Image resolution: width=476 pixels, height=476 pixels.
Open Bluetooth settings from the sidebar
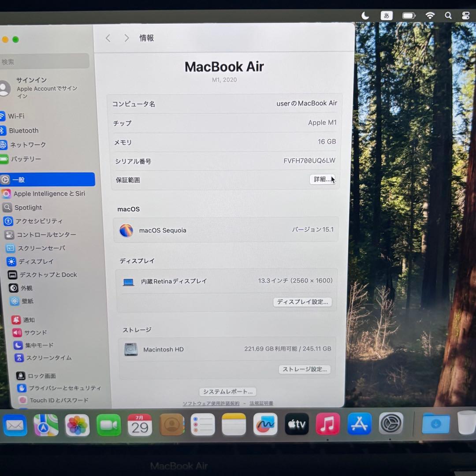pos(24,130)
